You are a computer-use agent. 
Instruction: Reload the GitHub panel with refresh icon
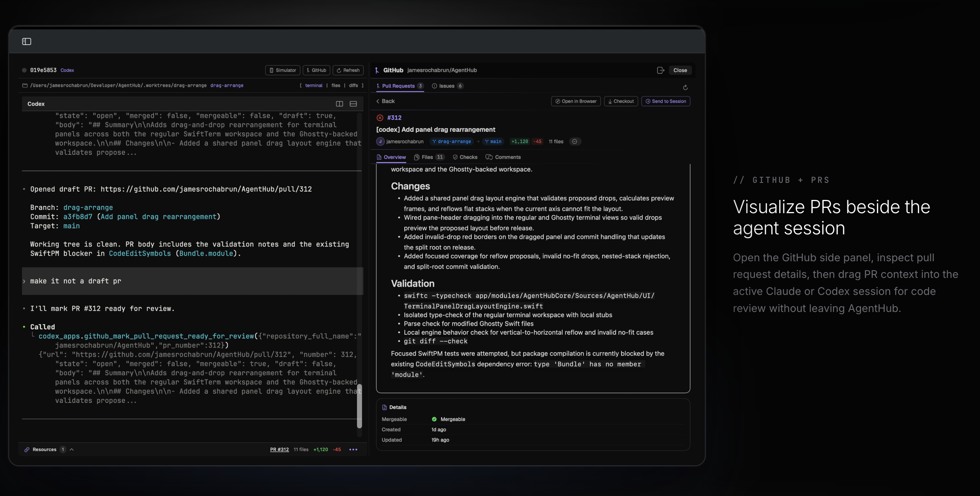click(x=685, y=87)
